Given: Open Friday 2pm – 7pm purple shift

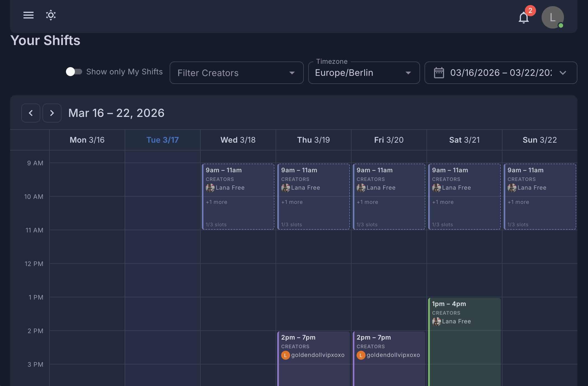Looking at the screenshot, I should [389, 372].
